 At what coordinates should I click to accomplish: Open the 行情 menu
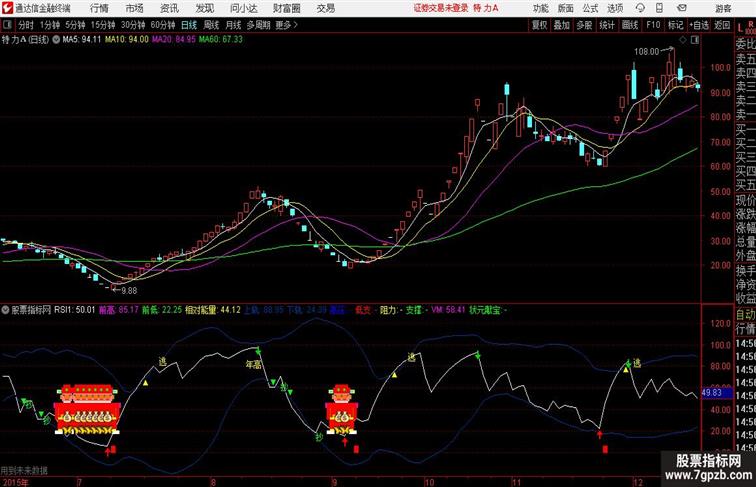tap(99, 8)
